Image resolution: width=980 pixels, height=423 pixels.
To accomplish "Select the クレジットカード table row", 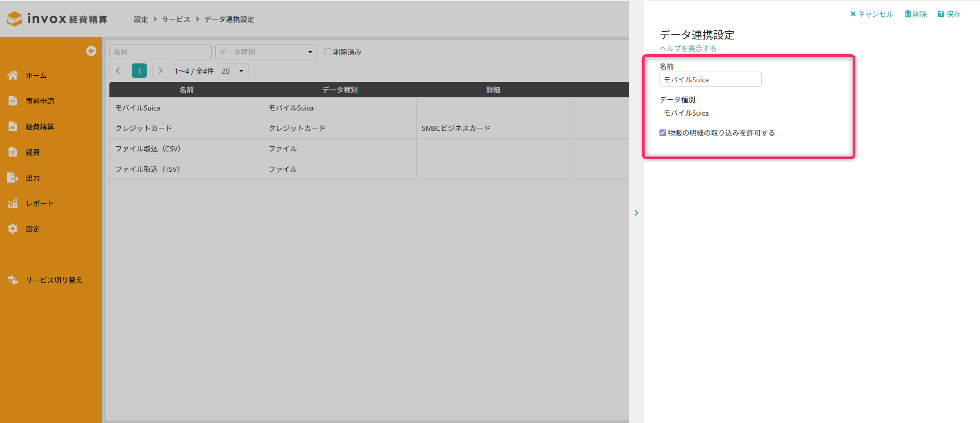I will point(186,128).
